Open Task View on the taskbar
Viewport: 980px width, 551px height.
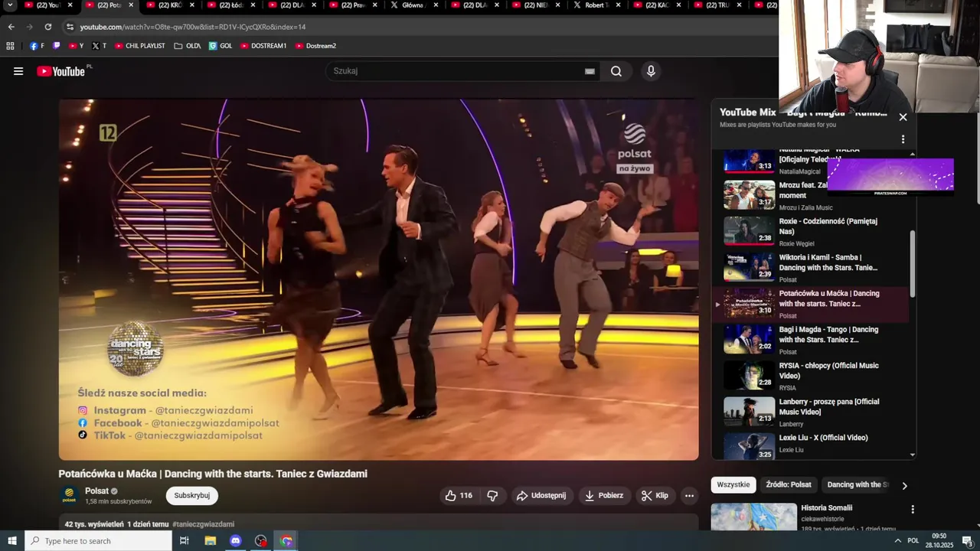pyautogui.click(x=185, y=541)
